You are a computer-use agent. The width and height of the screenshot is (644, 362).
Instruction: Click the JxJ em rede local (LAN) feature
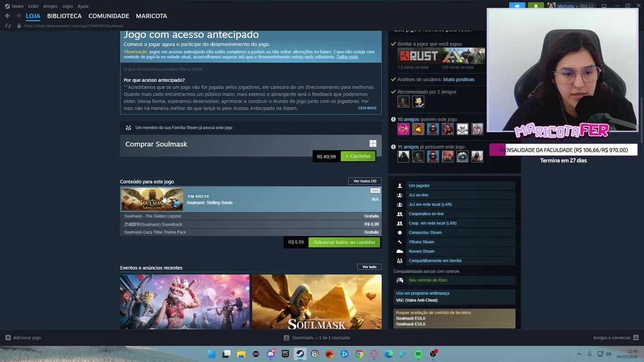pos(430,205)
